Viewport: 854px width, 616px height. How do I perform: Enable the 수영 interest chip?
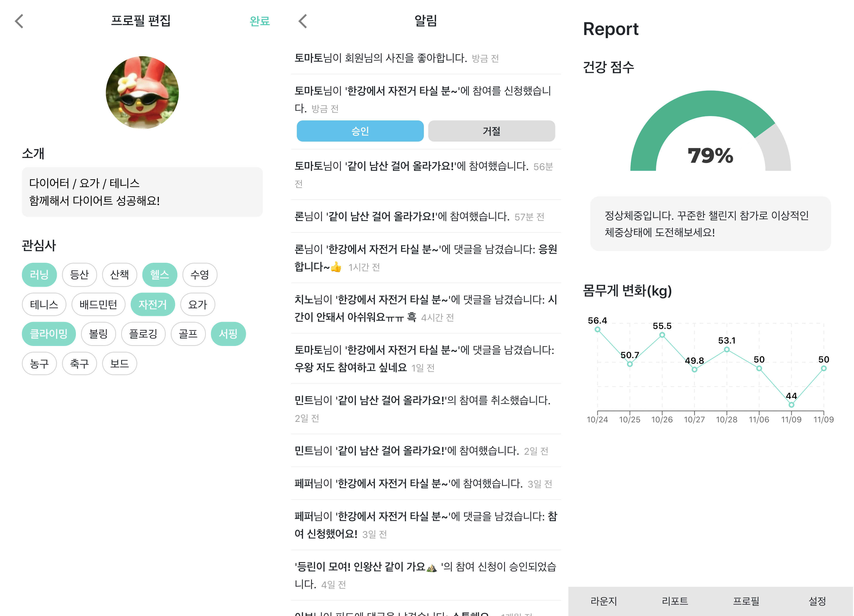[x=200, y=274]
